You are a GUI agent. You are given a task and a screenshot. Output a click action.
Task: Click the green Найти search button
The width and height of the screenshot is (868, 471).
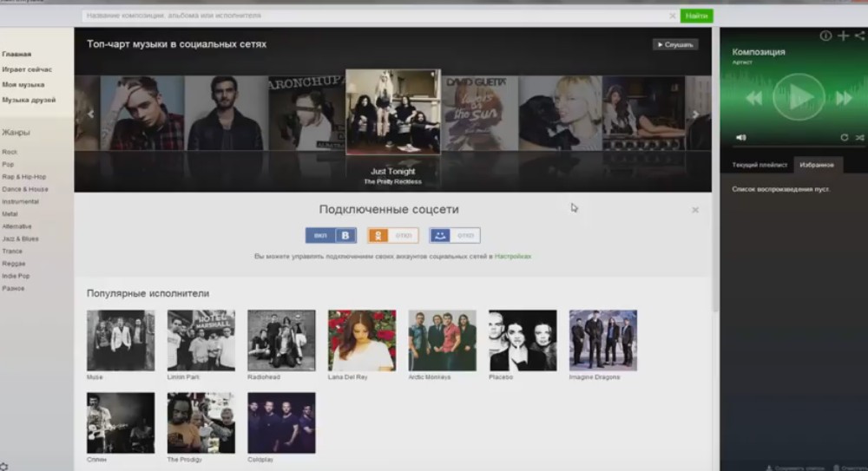[696, 16]
